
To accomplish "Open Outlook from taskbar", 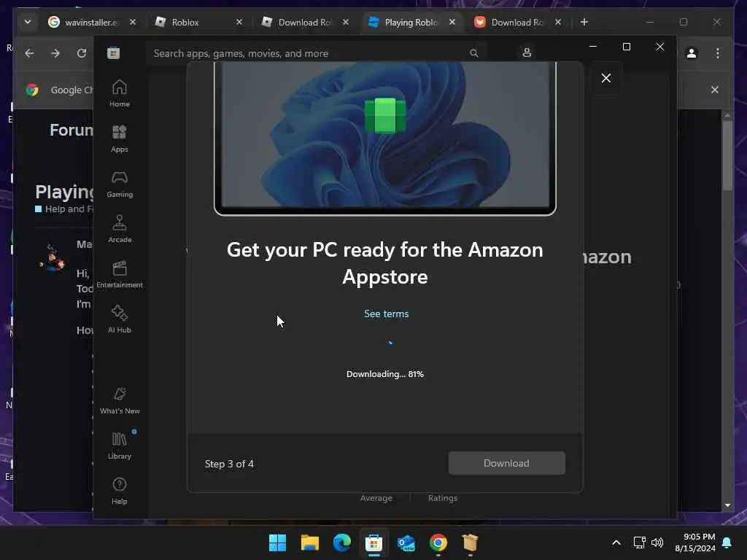I will tap(406, 542).
